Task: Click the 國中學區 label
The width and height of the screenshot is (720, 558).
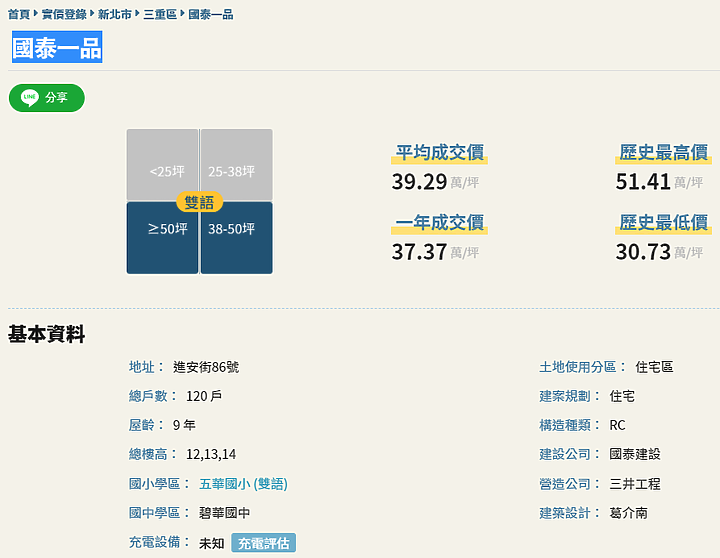Action: [159, 513]
